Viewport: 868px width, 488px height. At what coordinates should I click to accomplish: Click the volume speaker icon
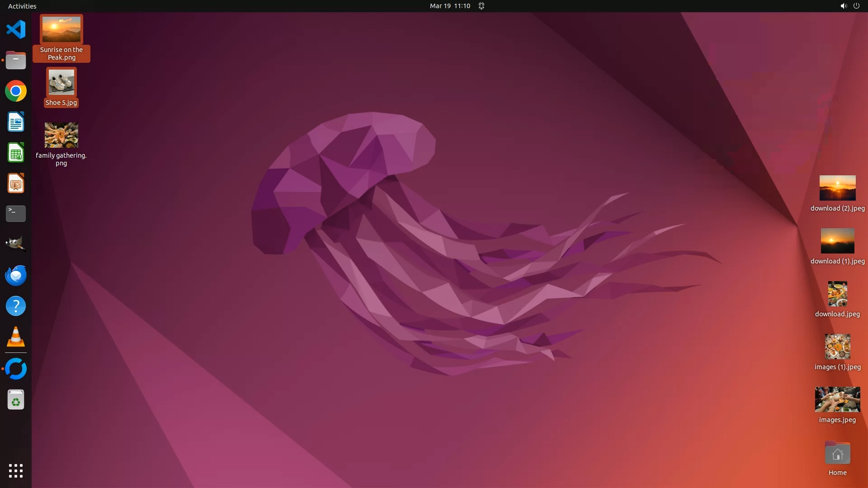pyautogui.click(x=843, y=6)
